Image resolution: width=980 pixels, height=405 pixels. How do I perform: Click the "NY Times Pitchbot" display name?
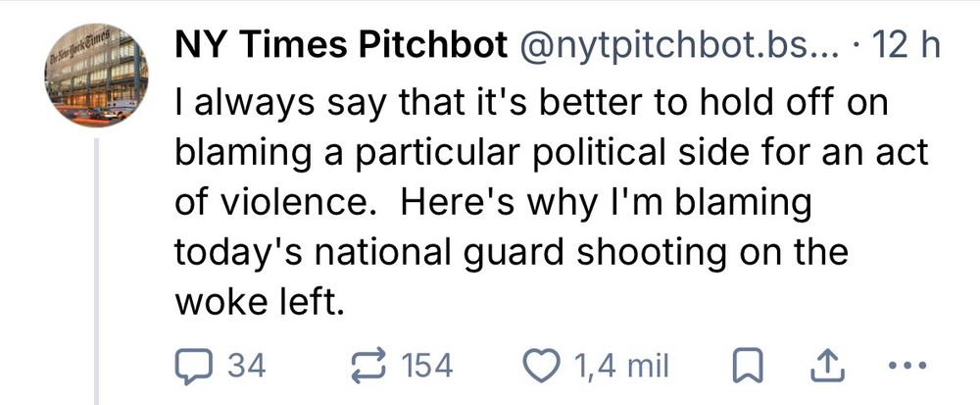tap(333, 44)
